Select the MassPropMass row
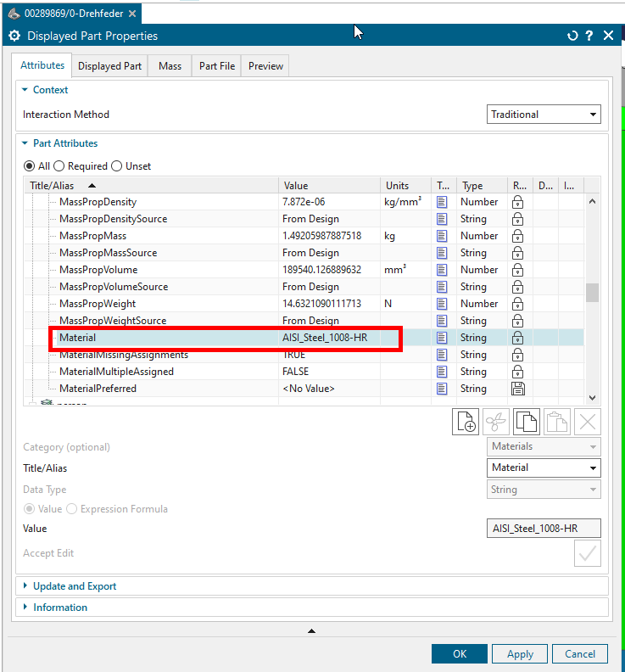Screen dimensions: 625x672 click(x=304, y=236)
